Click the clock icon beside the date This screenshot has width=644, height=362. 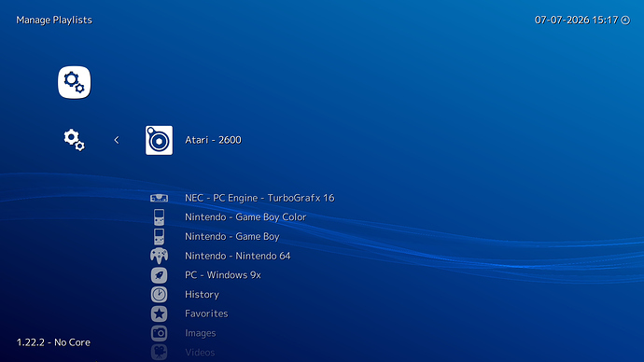pyautogui.click(x=625, y=21)
